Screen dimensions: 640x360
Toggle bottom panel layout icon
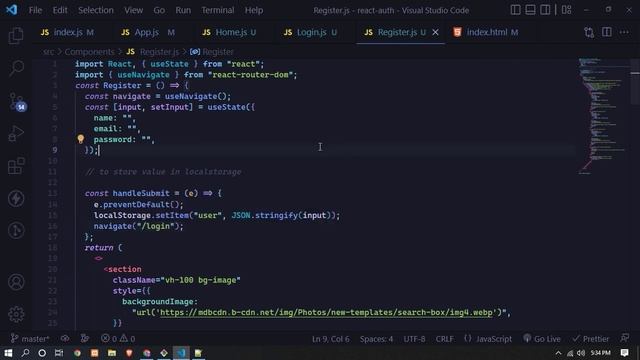pos(530,10)
